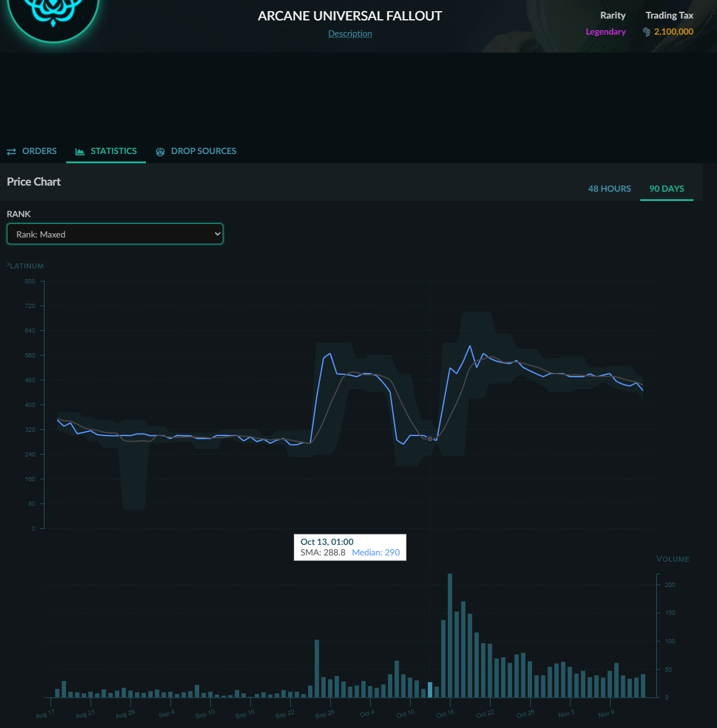Open the Rank: Maxed dropdown
Image resolution: width=717 pixels, height=728 pixels.
(x=114, y=234)
